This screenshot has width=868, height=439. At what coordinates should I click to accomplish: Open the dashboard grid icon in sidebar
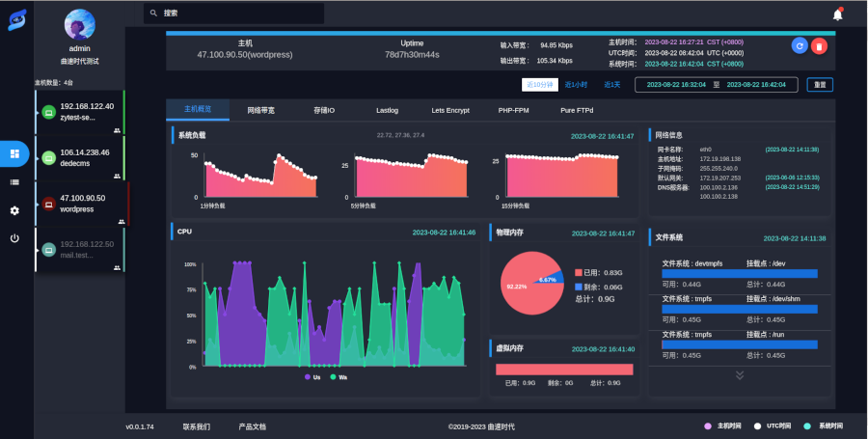pos(14,153)
